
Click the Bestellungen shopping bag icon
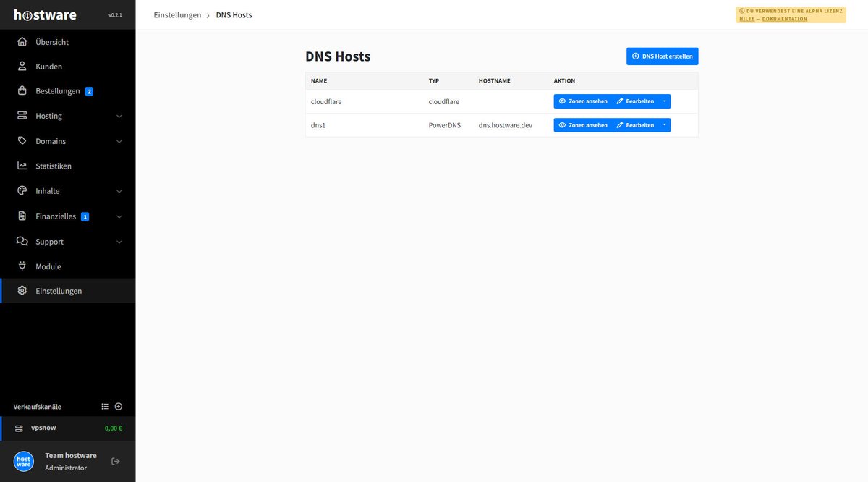tap(22, 91)
